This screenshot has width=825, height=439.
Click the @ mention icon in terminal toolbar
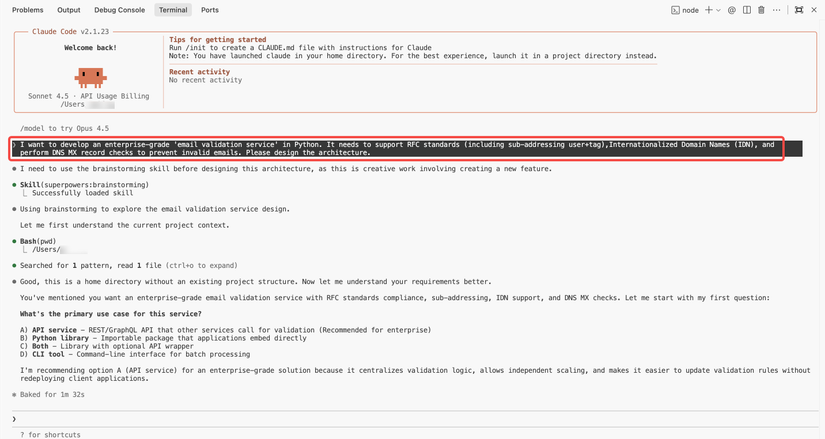pos(731,10)
